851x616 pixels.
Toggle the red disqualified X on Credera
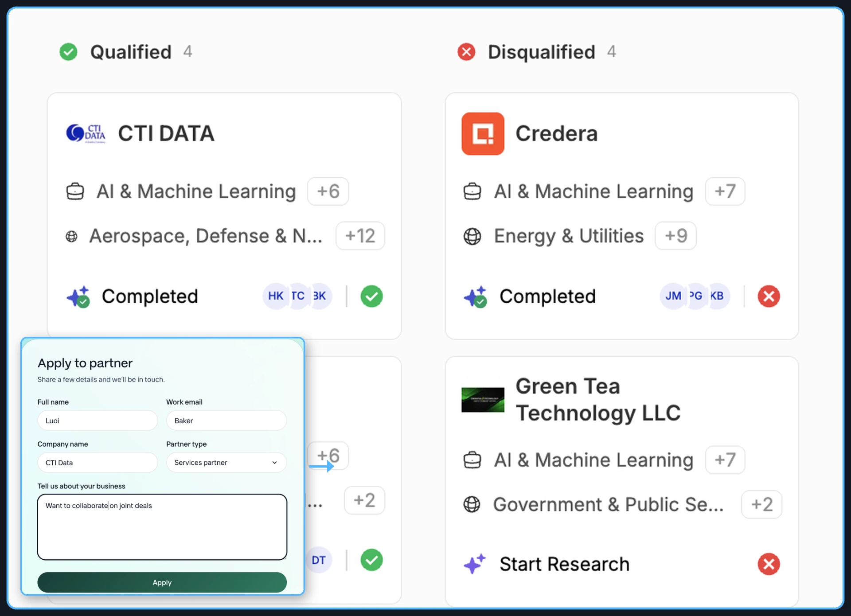tap(769, 296)
